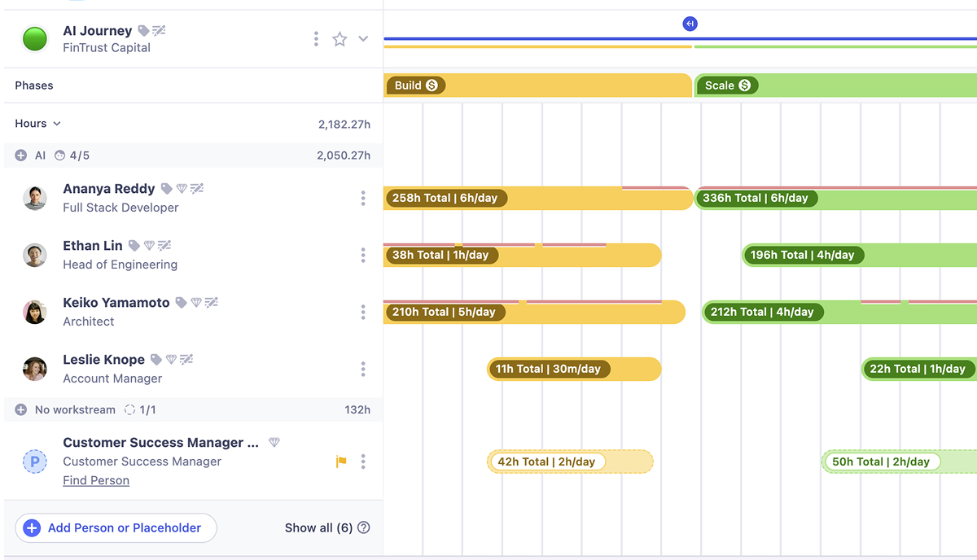The image size is (977, 560).
Task: Select Ananya Reddy's 258h Total allocation bar
Action: point(538,198)
